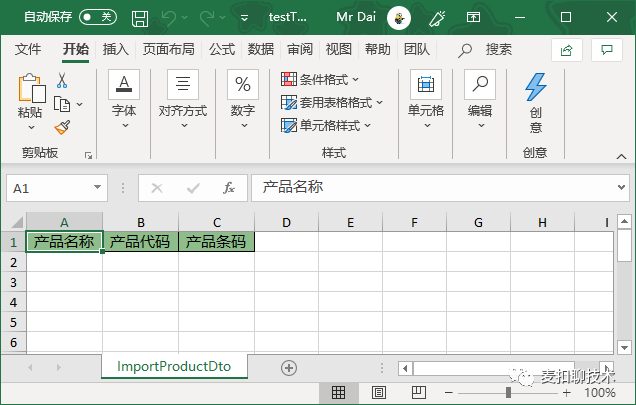Open the 数字 number format group
636x405 pixels.
[243, 99]
